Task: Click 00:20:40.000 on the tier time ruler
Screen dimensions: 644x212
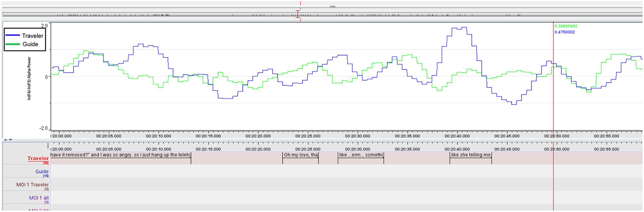Action: [x=457, y=149]
